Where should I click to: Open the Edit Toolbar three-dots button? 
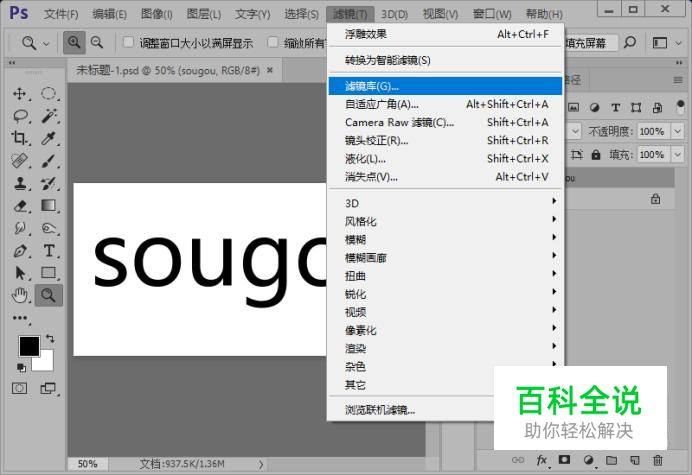(x=20, y=318)
